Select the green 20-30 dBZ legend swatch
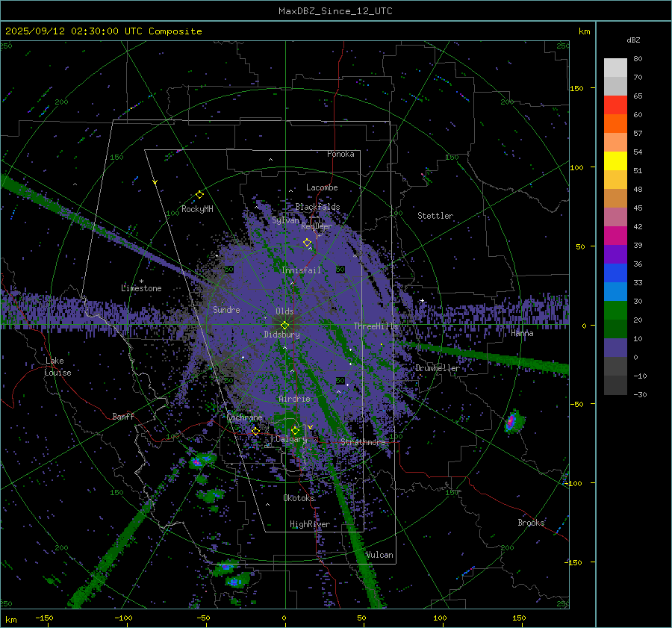Screen dimensions: 672x628 615,311
